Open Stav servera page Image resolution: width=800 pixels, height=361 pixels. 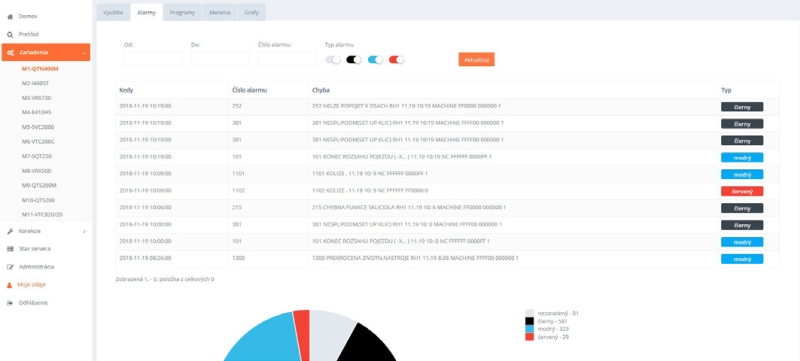35,249
